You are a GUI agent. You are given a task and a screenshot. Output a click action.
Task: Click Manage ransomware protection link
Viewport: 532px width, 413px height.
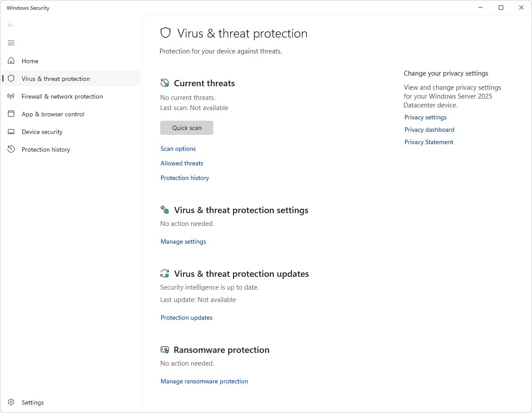204,381
